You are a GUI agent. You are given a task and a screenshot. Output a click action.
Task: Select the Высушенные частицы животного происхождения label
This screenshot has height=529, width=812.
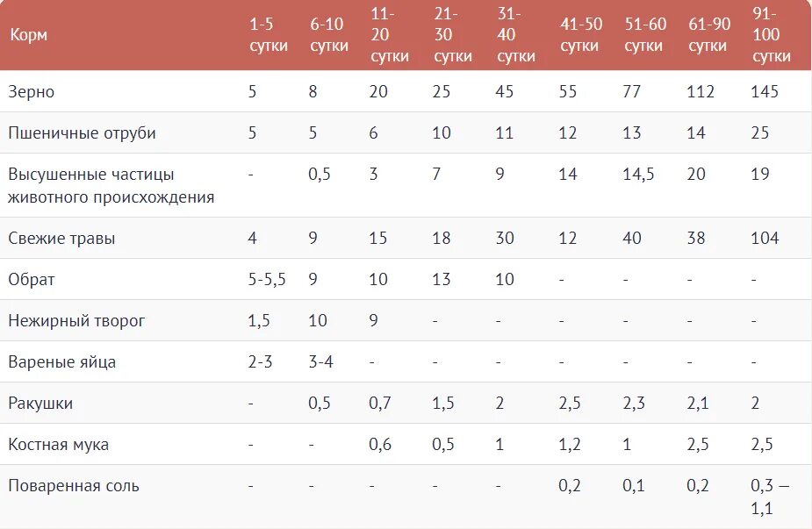pos(111,185)
